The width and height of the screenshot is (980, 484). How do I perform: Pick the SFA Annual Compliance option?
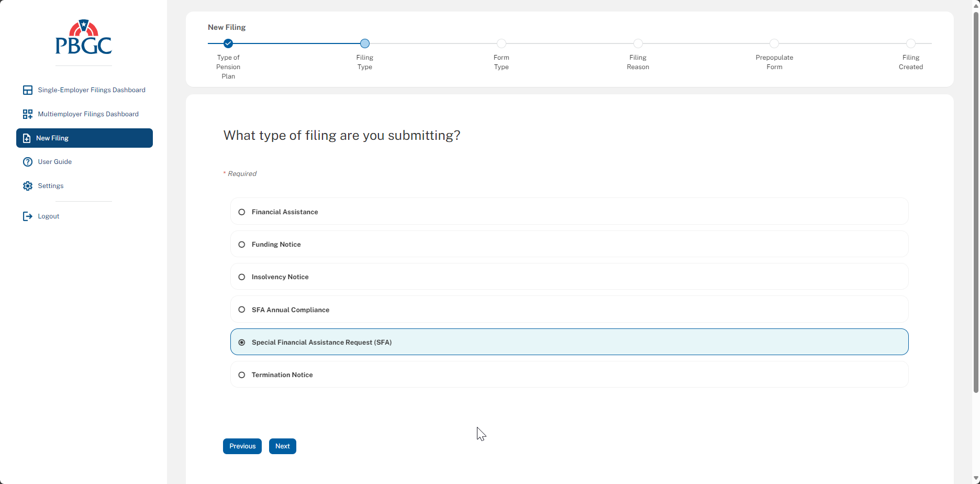pyautogui.click(x=242, y=310)
